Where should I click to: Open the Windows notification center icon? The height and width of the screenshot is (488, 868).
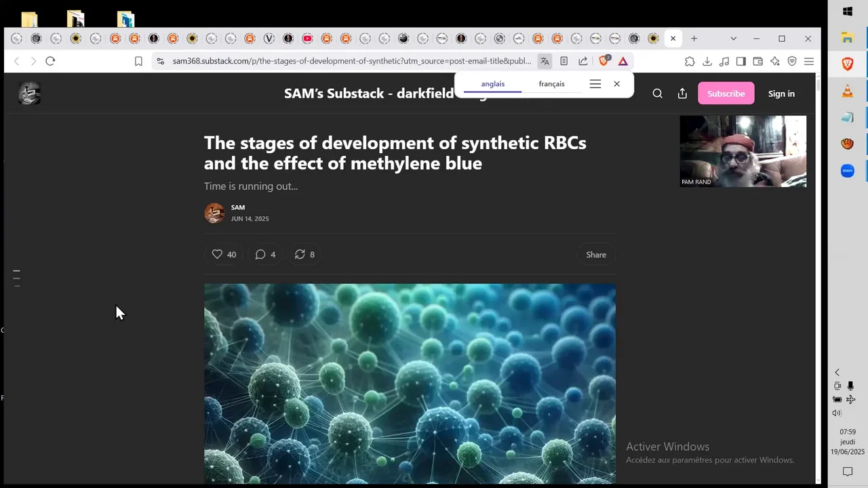pyautogui.click(x=848, y=471)
